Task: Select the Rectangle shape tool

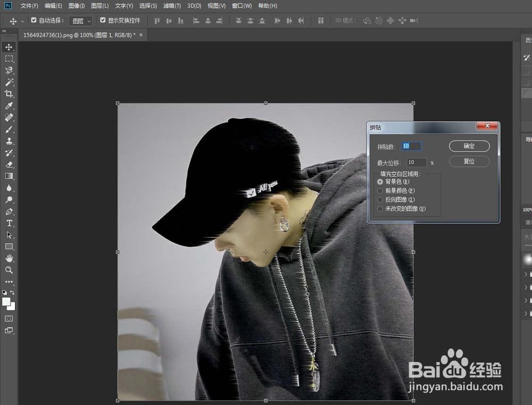Action: tap(9, 246)
